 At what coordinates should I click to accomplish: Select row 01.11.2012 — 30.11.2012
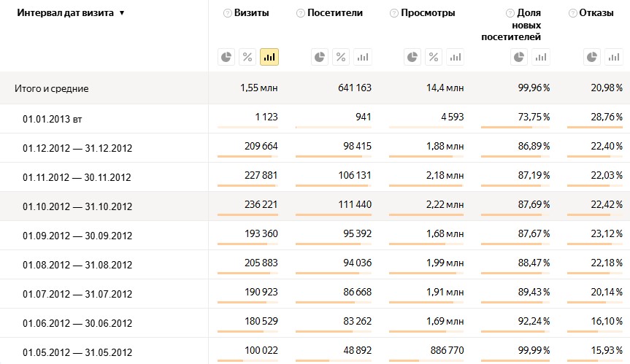tap(77, 177)
